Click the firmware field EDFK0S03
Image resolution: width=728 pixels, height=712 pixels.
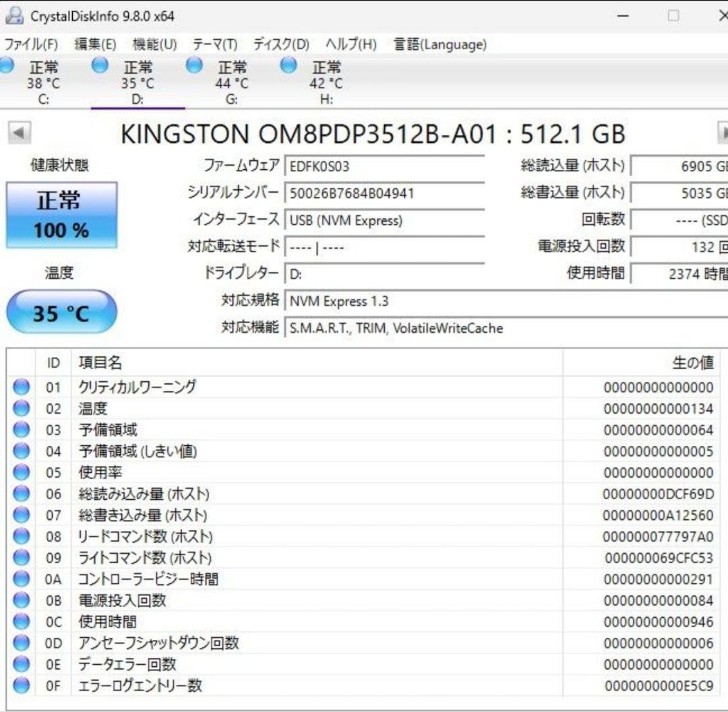[x=385, y=166]
